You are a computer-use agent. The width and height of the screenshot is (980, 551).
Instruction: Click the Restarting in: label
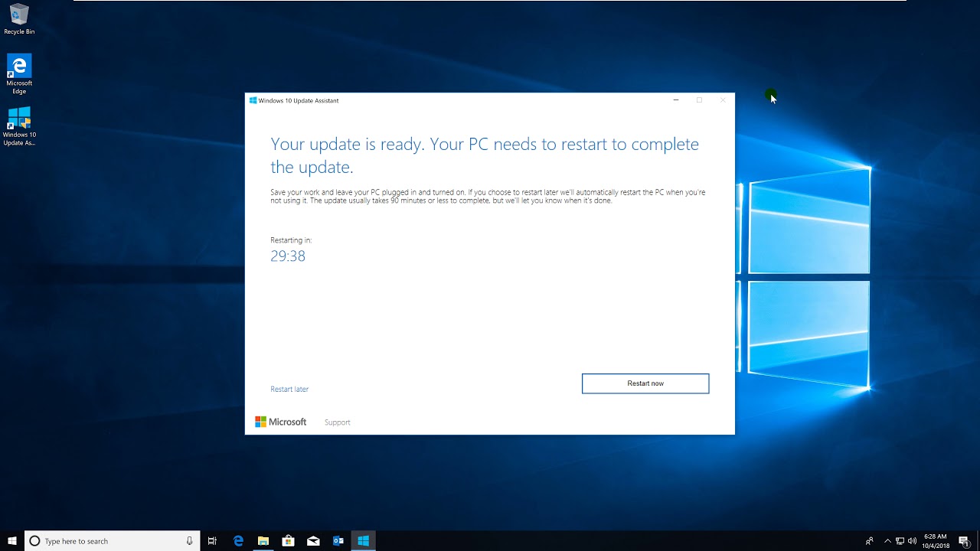click(291, 240)
